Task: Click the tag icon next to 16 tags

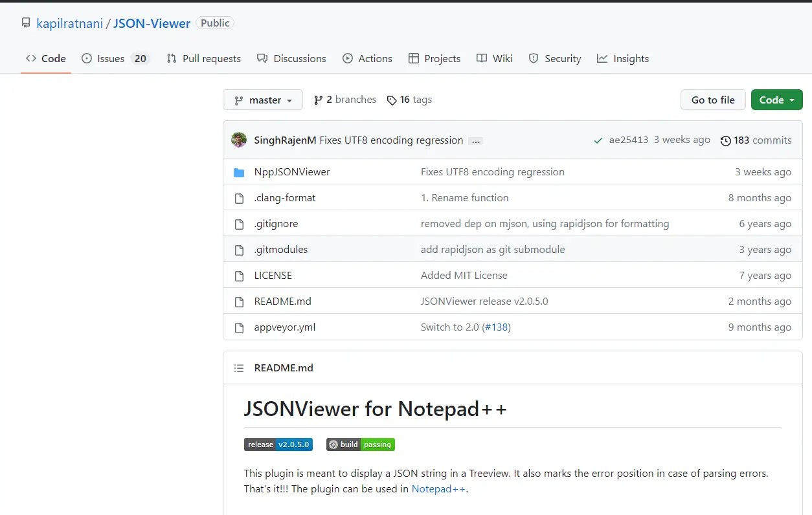Action: tap(392, 100)
